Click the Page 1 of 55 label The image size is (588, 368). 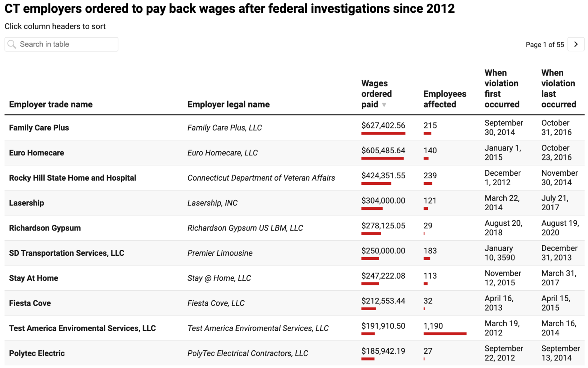click(x=545, y=44)
